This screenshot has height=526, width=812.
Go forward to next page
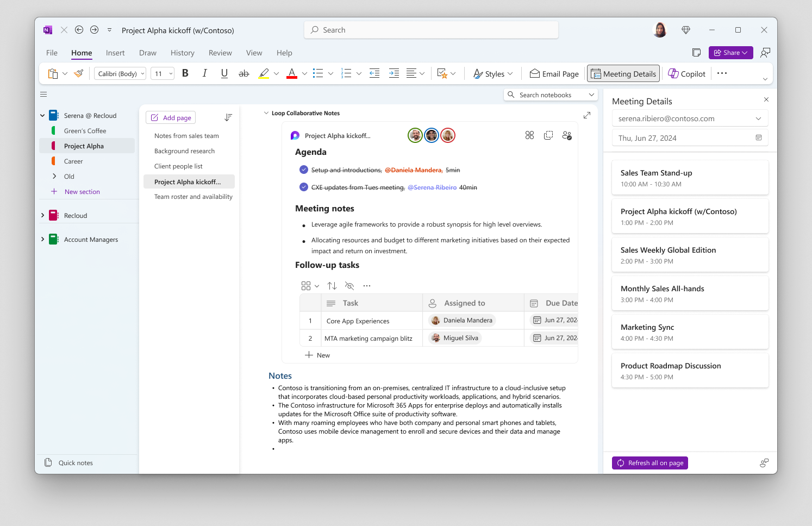pyautogui.click(x=95, y=30)
